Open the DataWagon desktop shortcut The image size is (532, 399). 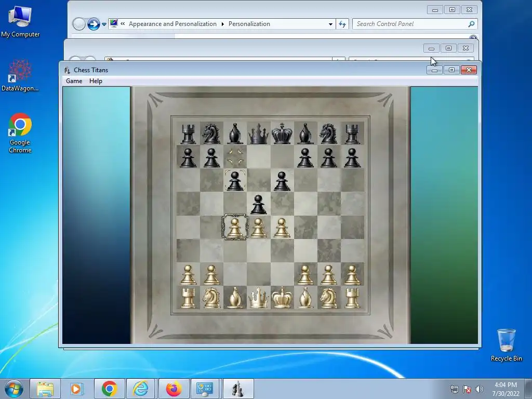(20, 75)
